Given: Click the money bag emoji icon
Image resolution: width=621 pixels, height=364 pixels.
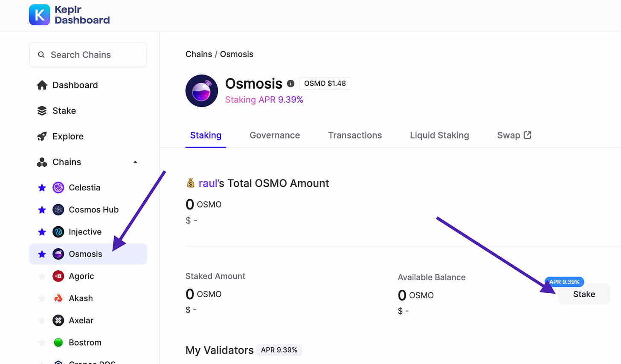Looking at the screenshot, I should click(191, 183).
